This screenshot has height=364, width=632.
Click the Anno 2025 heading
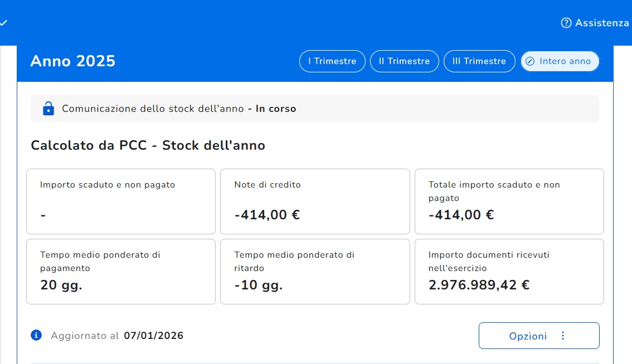[73, 61]
